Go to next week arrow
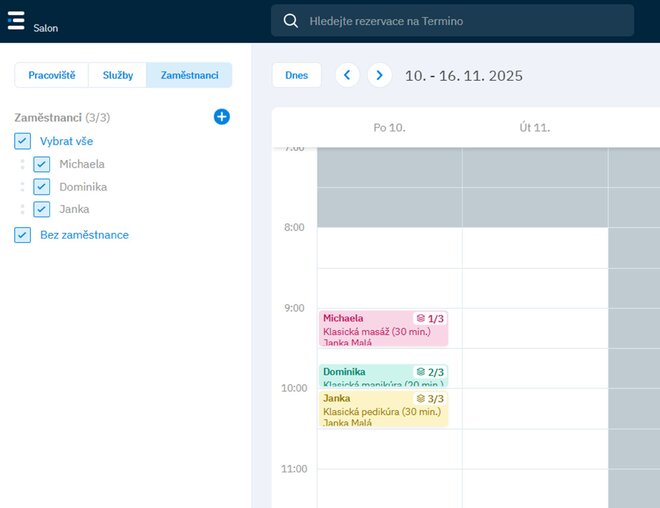This screenshot has width=660, height=508. tap(379, 75)
